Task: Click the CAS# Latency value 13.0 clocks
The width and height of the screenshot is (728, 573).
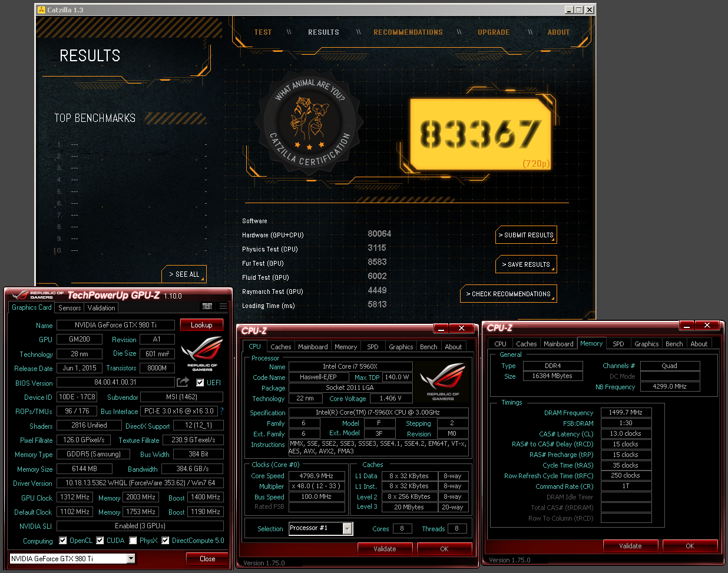Action: (x=626, y=434)
